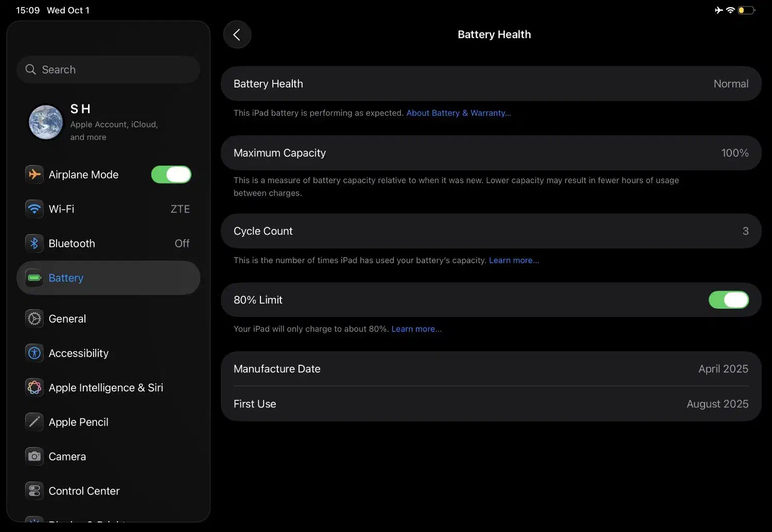Select the General gear icon

(34, 319)
